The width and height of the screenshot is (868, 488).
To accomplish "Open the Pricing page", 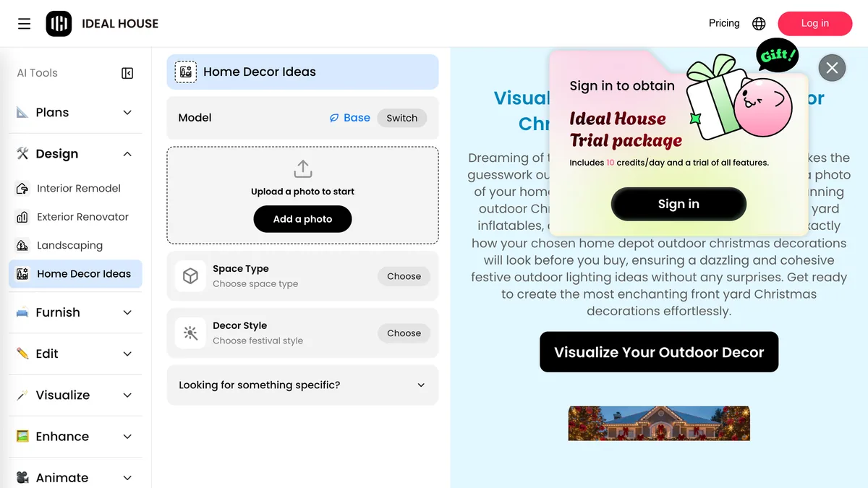I will coord(724,23).
